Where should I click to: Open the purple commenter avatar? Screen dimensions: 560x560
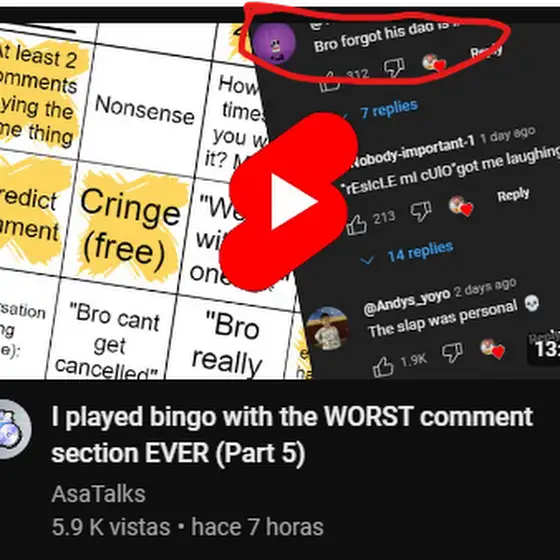274,43
